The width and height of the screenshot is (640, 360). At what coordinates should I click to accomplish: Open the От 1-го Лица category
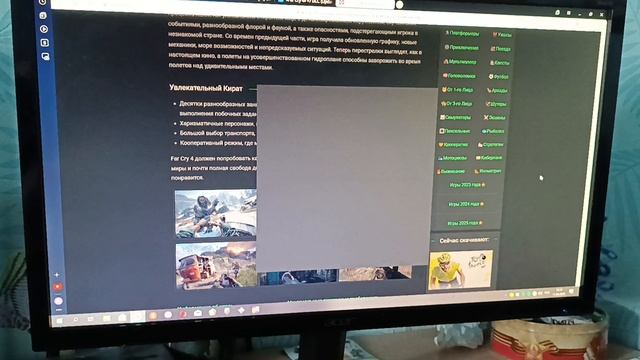point(458,90)
